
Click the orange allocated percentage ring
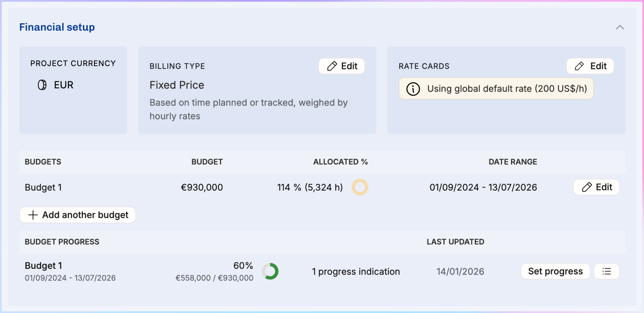click(359, 187)
